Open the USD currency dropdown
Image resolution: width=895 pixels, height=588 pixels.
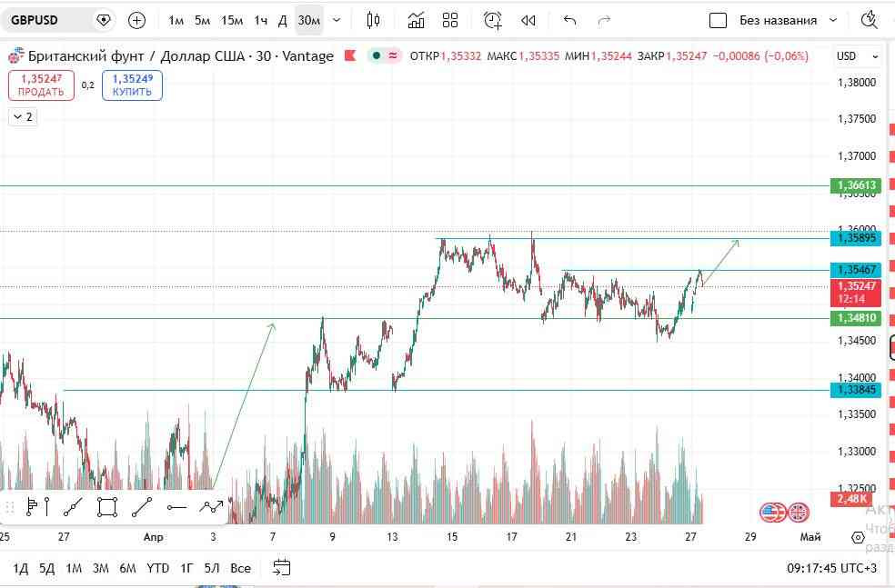[857, 55]
